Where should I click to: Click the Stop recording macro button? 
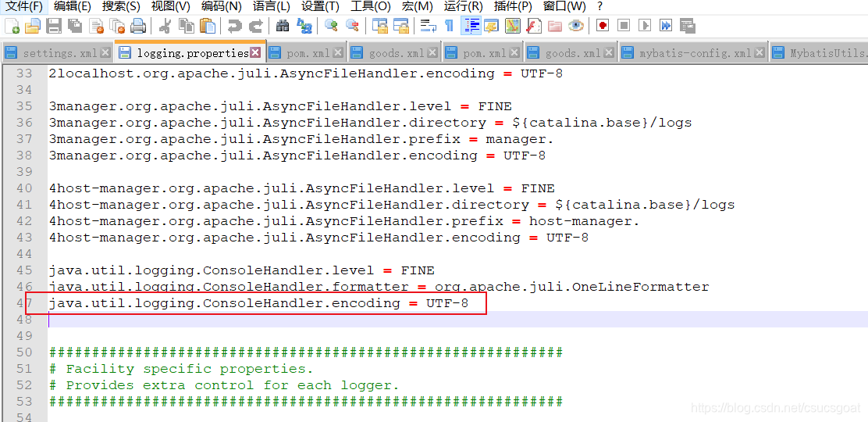(624, 26)
